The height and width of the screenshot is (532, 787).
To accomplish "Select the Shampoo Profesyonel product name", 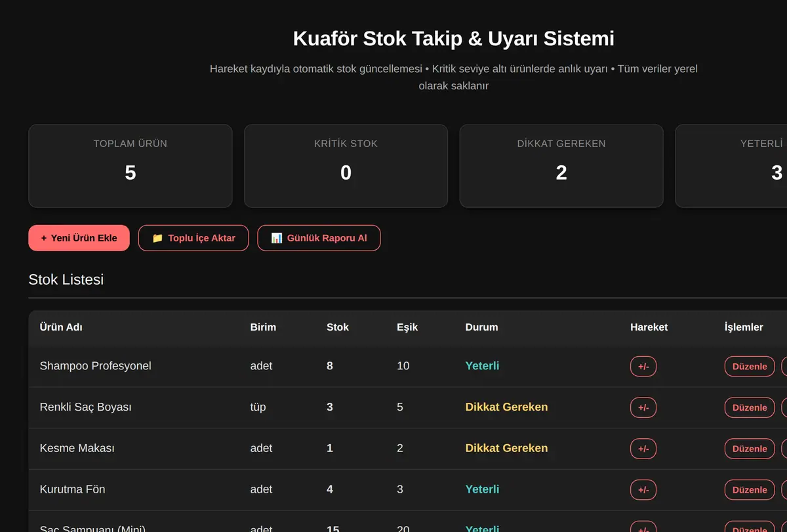I will click(x=96, y=365).
